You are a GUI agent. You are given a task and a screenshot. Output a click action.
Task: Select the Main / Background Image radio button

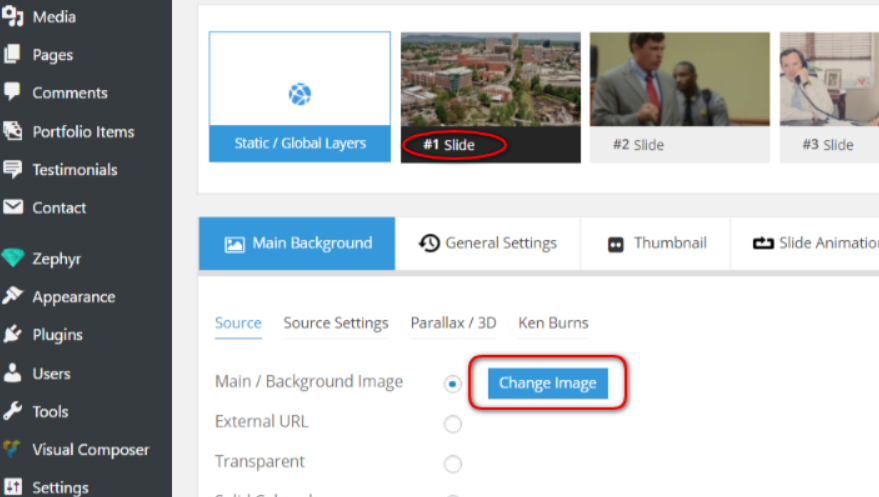[x=452, y=384]
